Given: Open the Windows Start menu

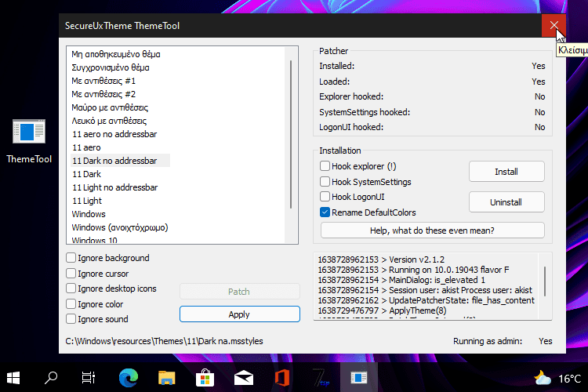Looking at the screenshot, I should tap(13, 378).
